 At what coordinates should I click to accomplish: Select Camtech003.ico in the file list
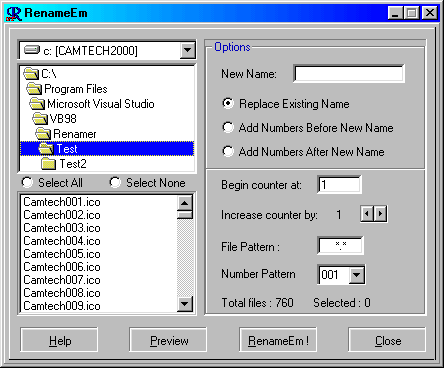62,228
